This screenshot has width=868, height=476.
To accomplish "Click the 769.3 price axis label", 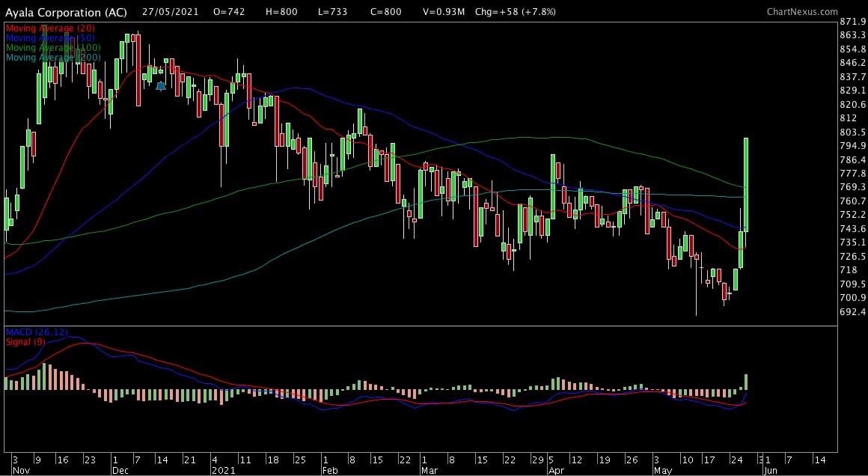I will point(852,187).
